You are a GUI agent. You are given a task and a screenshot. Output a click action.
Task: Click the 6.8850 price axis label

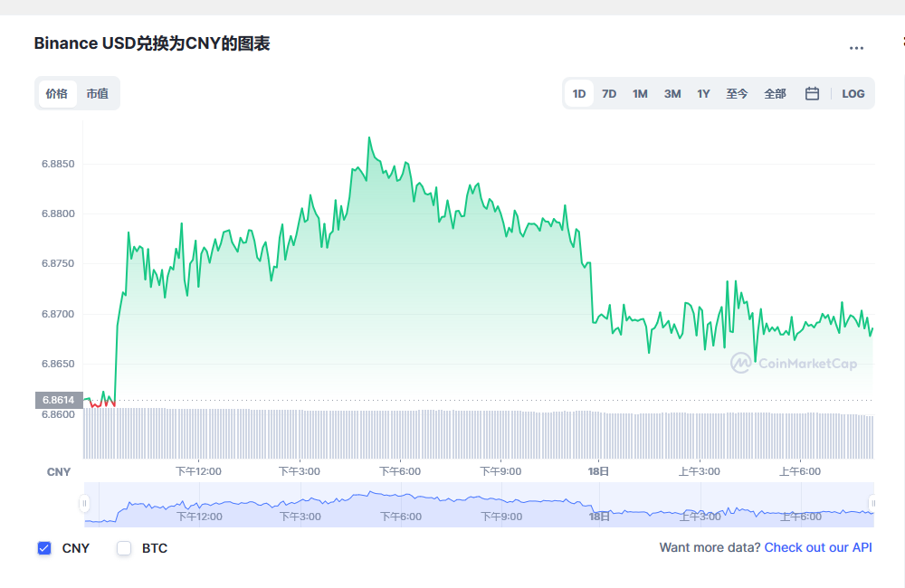58,164
